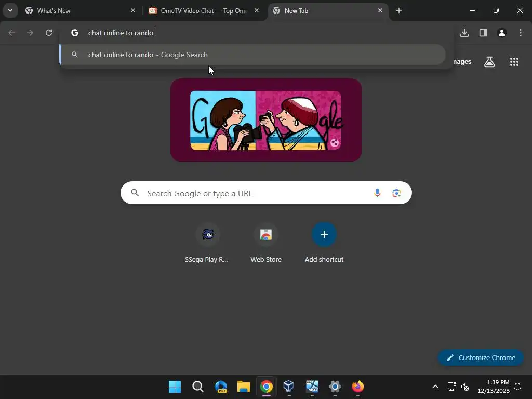Click the Search Google or type a URL box

point(266,193)
